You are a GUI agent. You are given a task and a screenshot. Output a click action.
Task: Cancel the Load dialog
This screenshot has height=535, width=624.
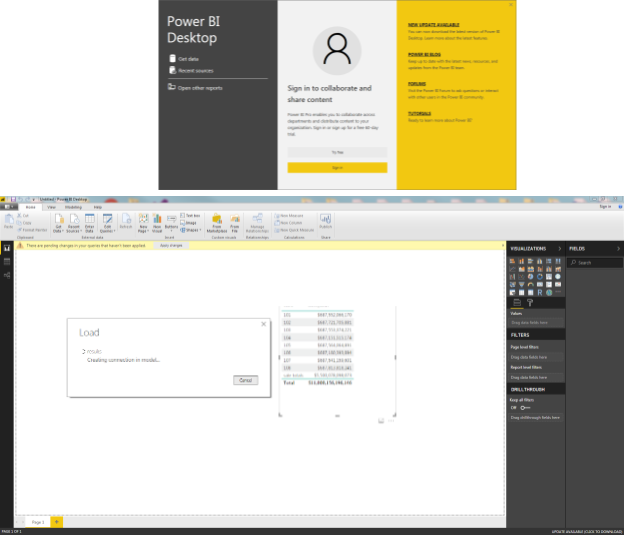[x=246, y=380]
